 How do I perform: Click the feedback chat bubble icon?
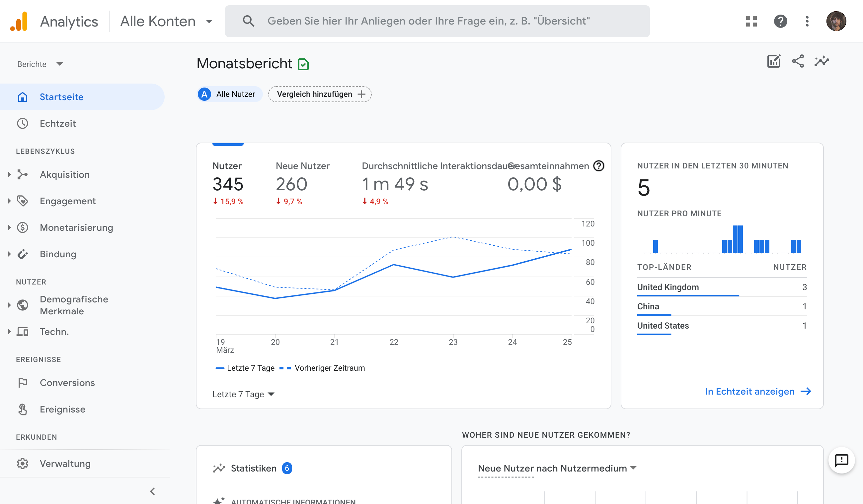tap(841, 460)
